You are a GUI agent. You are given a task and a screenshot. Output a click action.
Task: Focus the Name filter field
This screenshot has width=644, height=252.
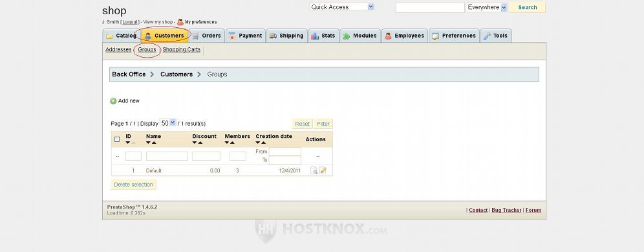pyautogui.click(x=167, y=157)
